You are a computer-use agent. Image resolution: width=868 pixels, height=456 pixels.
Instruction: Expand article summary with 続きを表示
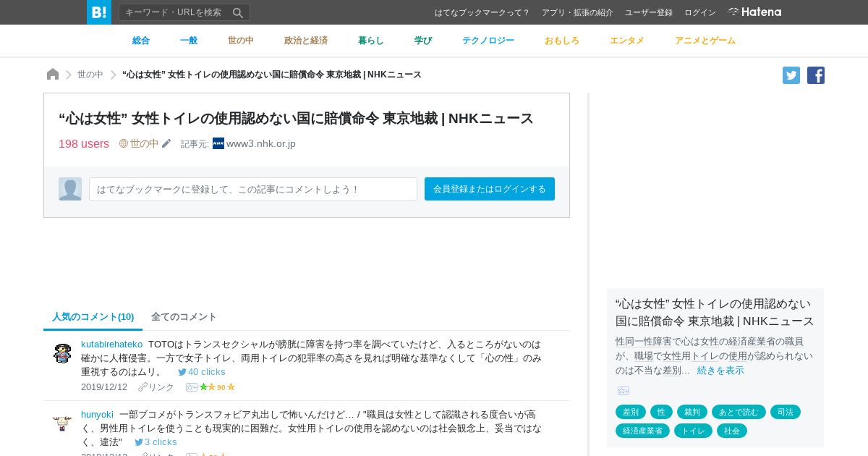(720, 370)
